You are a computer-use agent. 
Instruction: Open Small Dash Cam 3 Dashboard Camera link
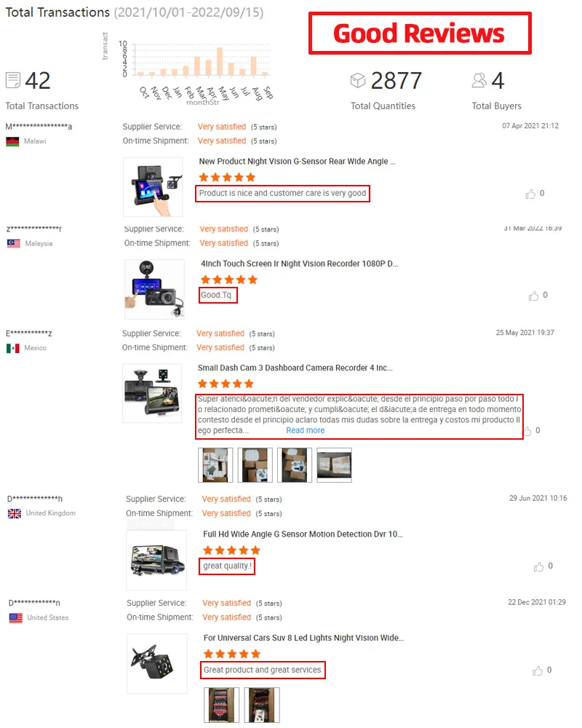(295, 368)
